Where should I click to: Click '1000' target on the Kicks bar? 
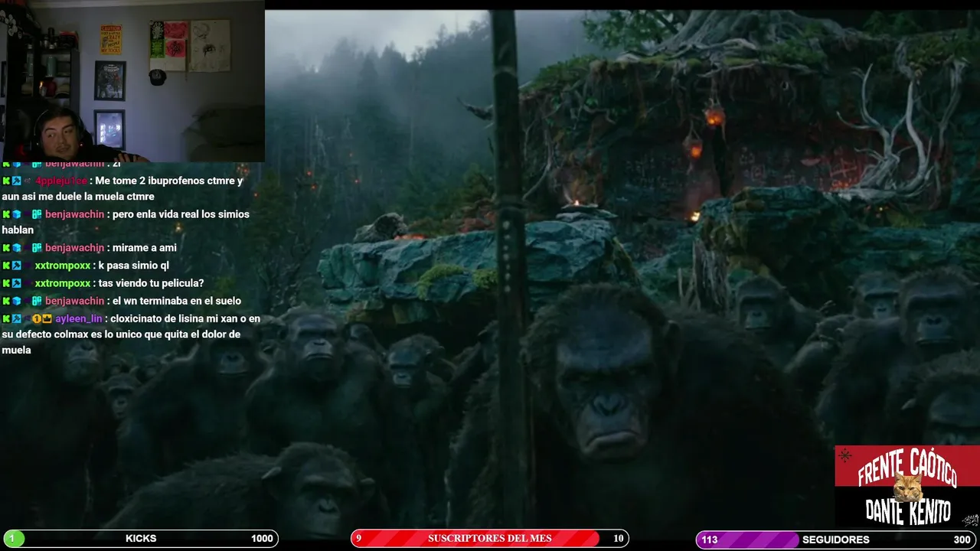click(x=262, y=539)
